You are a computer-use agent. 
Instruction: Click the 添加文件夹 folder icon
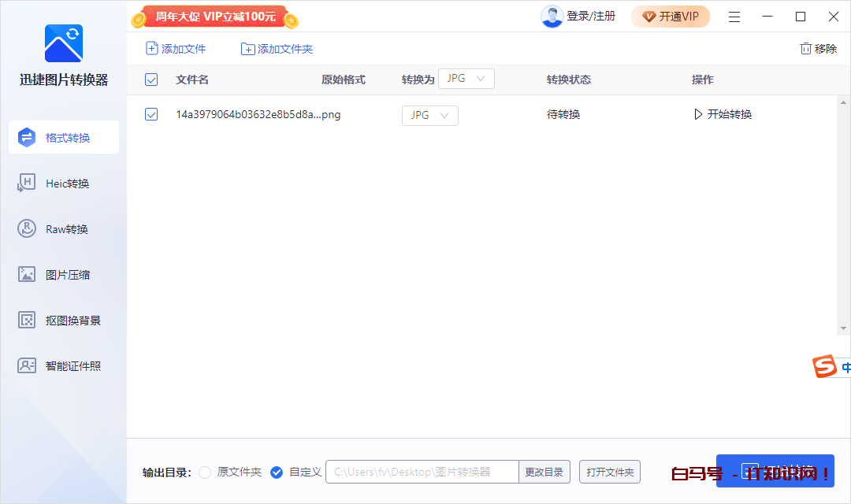tap(248, 49)
